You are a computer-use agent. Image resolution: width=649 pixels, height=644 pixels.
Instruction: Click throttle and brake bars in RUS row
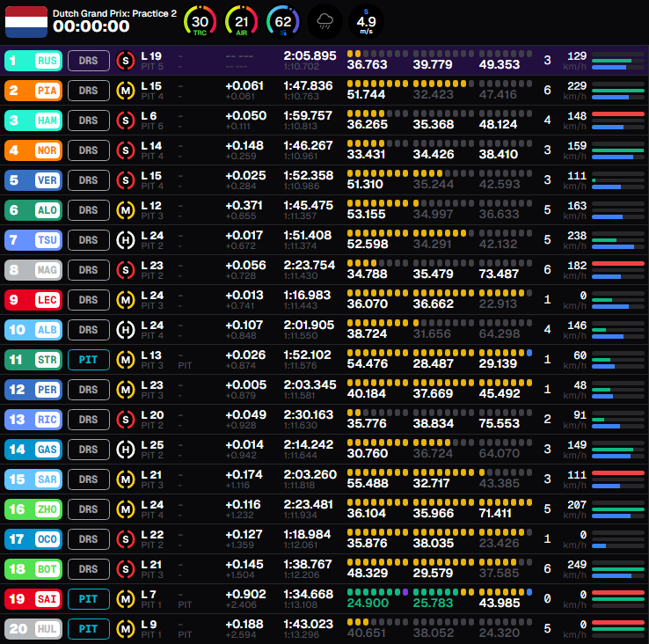click(x=618, y=61)
